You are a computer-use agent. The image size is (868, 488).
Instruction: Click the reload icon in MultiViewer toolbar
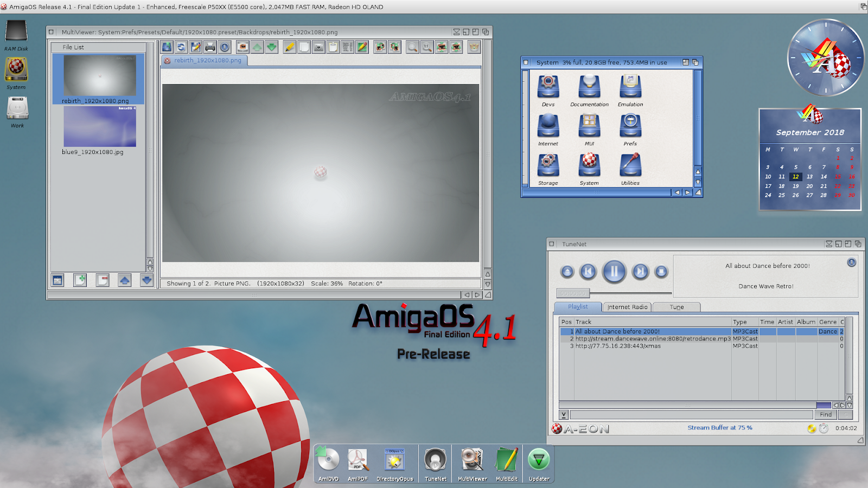pyautogui.click(x=181, y=47)
